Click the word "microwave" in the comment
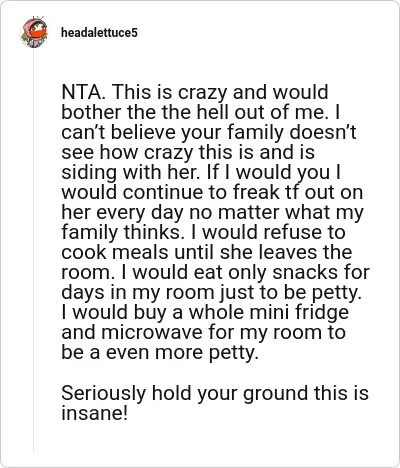Image resolution: width=400 pixels, height=468 pixels. (152, 333)
